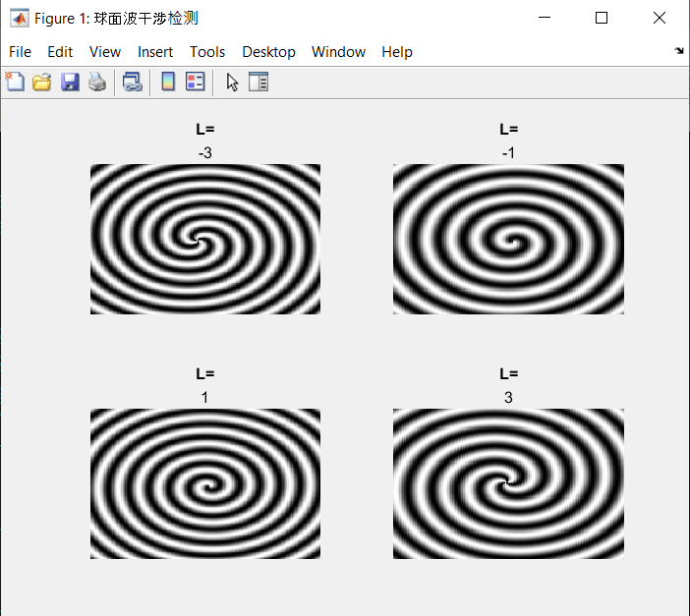This screenshot has height=616, width=690.
Task: Select the L= -3 spiral plot
Action: pos(205,240)
